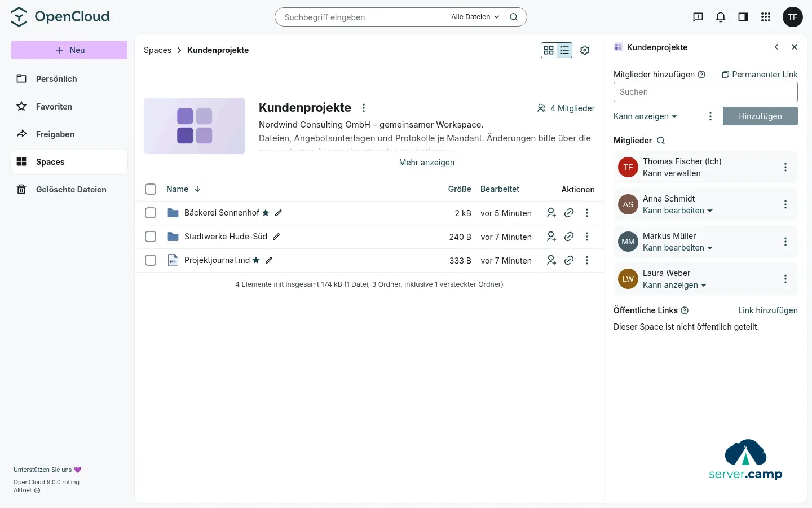812x508 pixels.
Task: Expand description with Mehr anzeigen
Action: tap(427, 163)
